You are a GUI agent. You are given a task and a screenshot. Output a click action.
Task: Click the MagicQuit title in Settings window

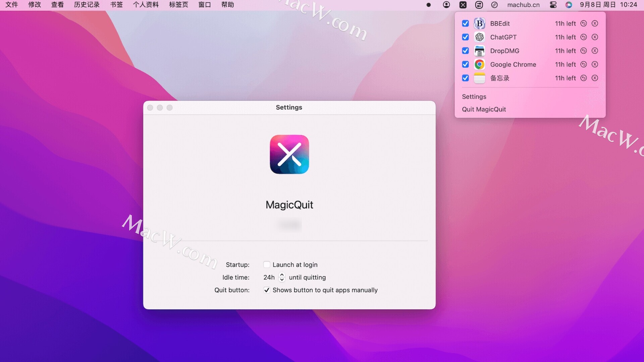pos(289,205)
